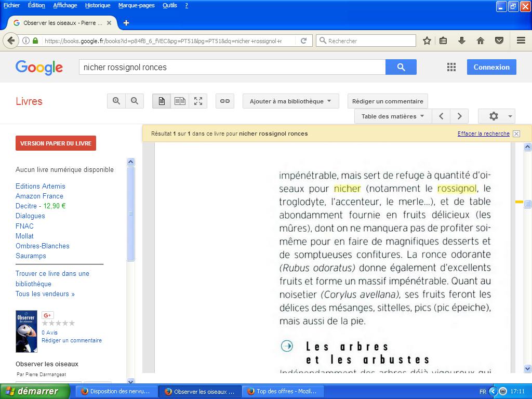
Task: Bookmark this page with the star
Action: (427, 41)
